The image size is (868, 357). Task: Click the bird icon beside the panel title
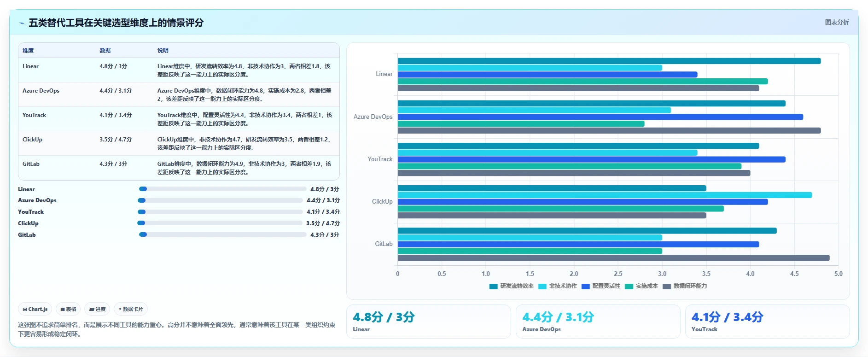click(x=22, y=23)
